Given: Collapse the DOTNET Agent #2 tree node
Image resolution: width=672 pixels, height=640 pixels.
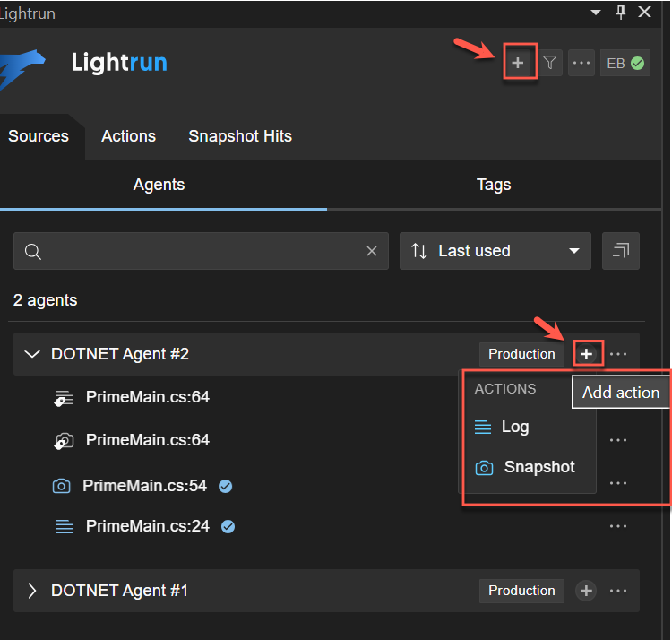Looking at the screenshot, I should (32, 354).
